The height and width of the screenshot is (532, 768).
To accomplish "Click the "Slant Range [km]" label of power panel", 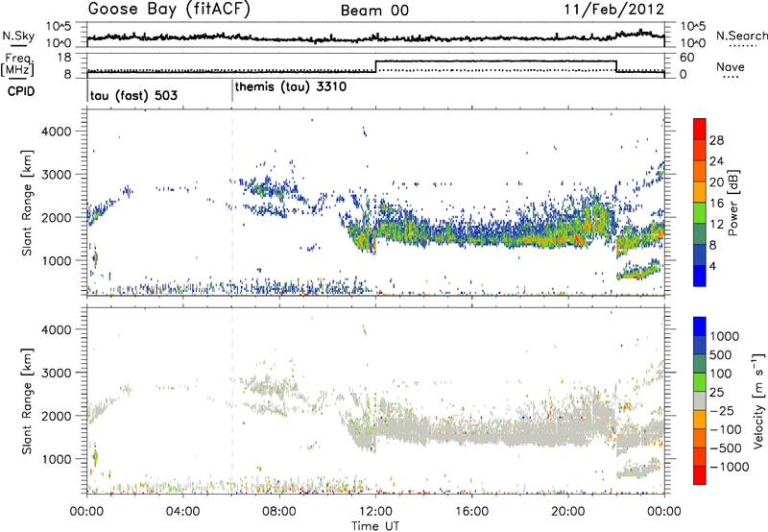I will pos(27,203).
